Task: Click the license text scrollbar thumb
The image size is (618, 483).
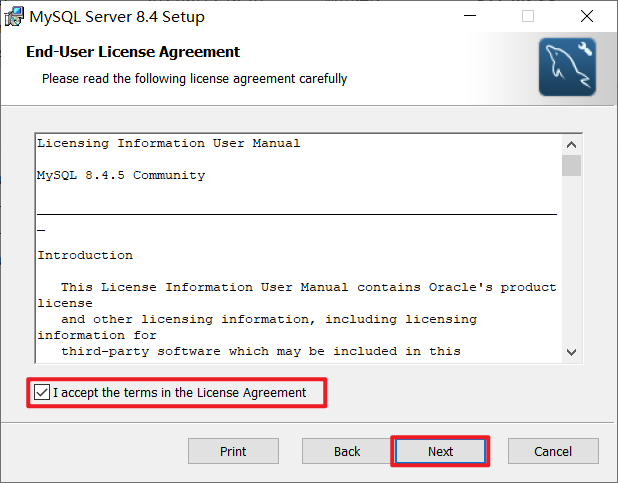Action: click(x=571, y=166)
